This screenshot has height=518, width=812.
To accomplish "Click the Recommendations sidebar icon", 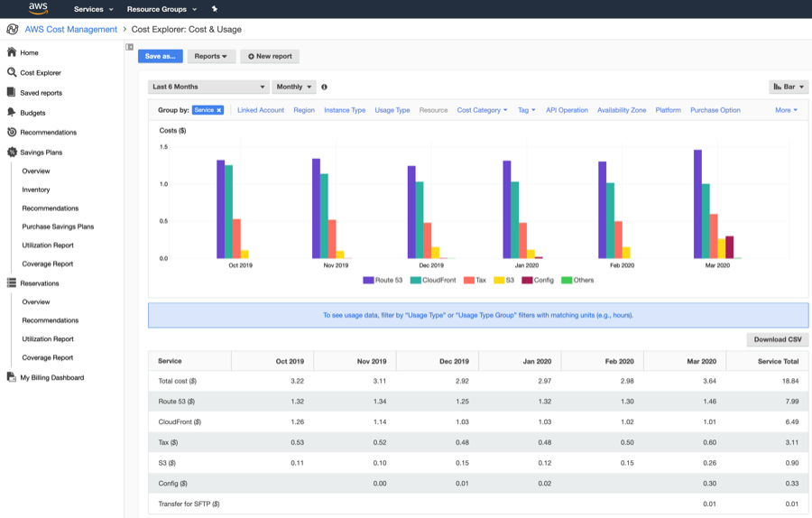I will pyautogui.click(x=12, y=132).
